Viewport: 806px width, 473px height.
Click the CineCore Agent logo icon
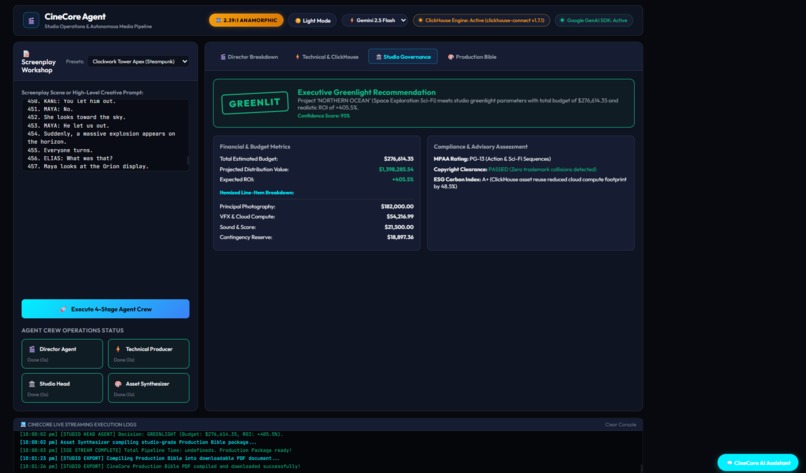[x=31, y=21]
